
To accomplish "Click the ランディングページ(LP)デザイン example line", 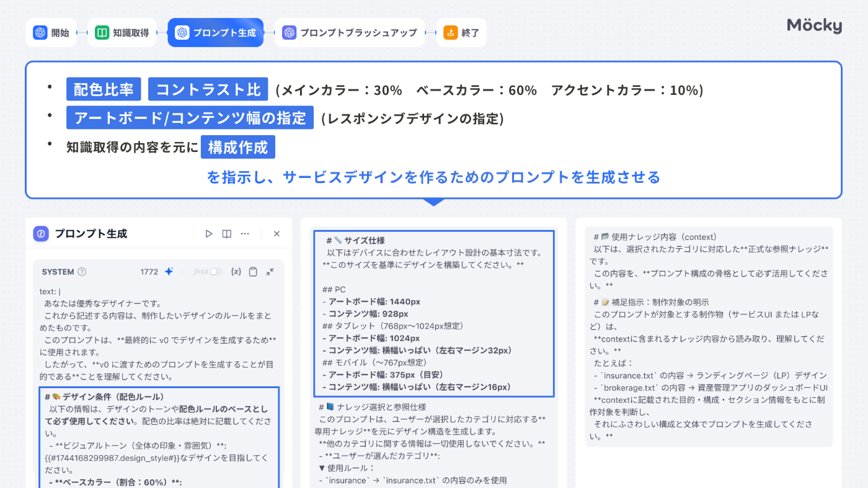I will pyautogui.click(x=710, y=375).
